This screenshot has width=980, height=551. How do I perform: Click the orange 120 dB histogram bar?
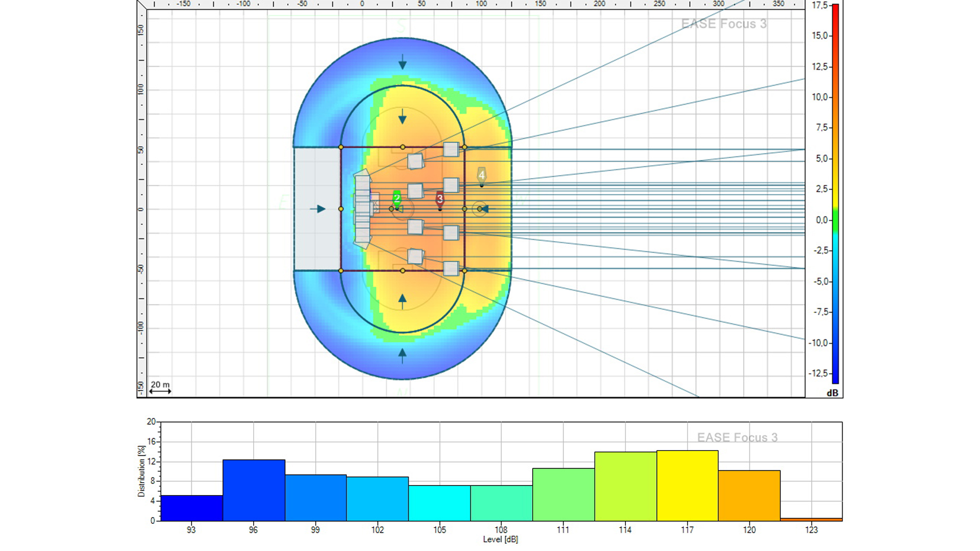coord(749,496)
